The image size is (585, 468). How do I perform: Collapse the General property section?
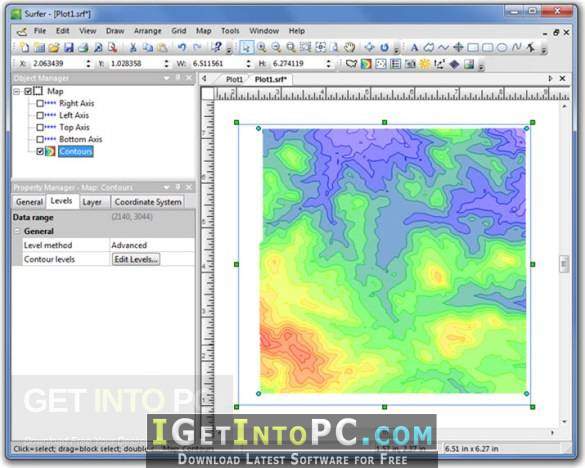17,231
